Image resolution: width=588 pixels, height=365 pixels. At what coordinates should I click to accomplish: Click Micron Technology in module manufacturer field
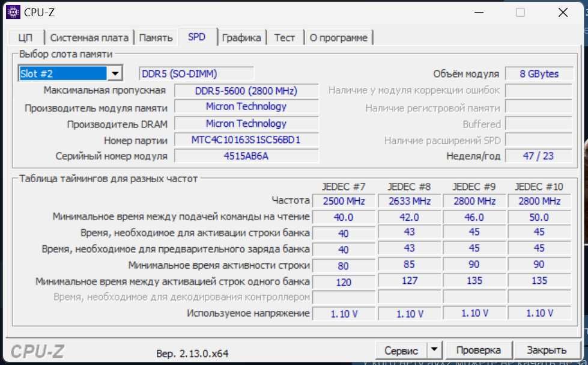[246, 106]
